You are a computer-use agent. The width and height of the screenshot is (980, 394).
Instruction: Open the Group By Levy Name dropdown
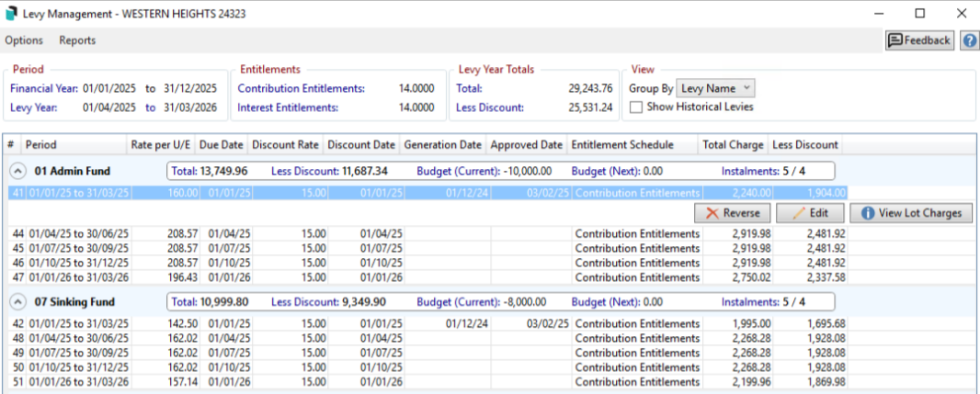pyautogui.click(x=715, y=89)
